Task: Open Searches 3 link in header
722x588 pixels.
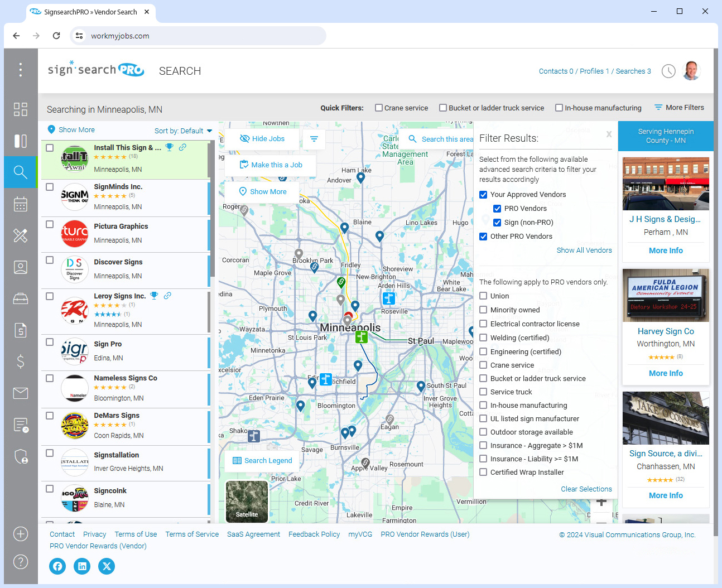Action: (x=633, y=71)
